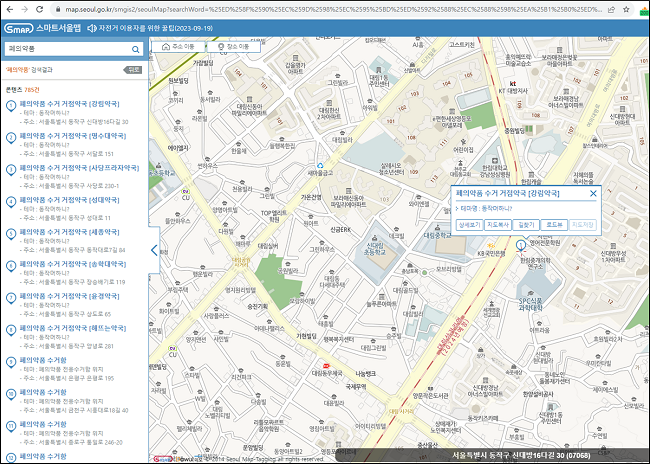Open 폐의약품 수거함 result at 시흥대로18길 40
Viewport: 650px width, 464px height.
point(43,392)
